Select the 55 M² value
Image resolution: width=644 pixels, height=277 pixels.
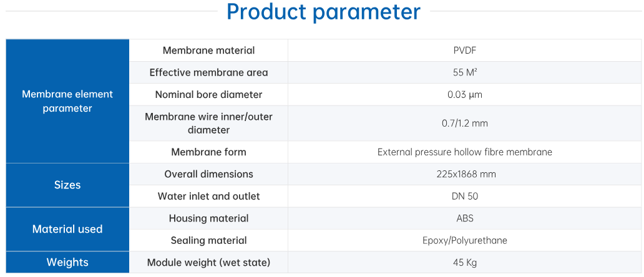[465, 72]
